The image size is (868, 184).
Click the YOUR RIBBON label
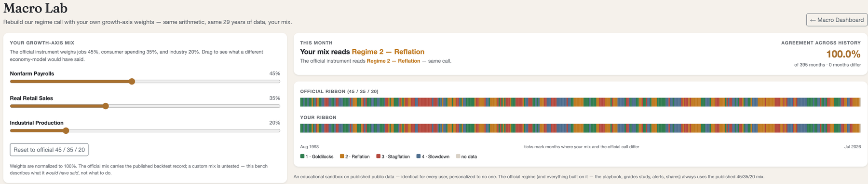tap(318, 117)
